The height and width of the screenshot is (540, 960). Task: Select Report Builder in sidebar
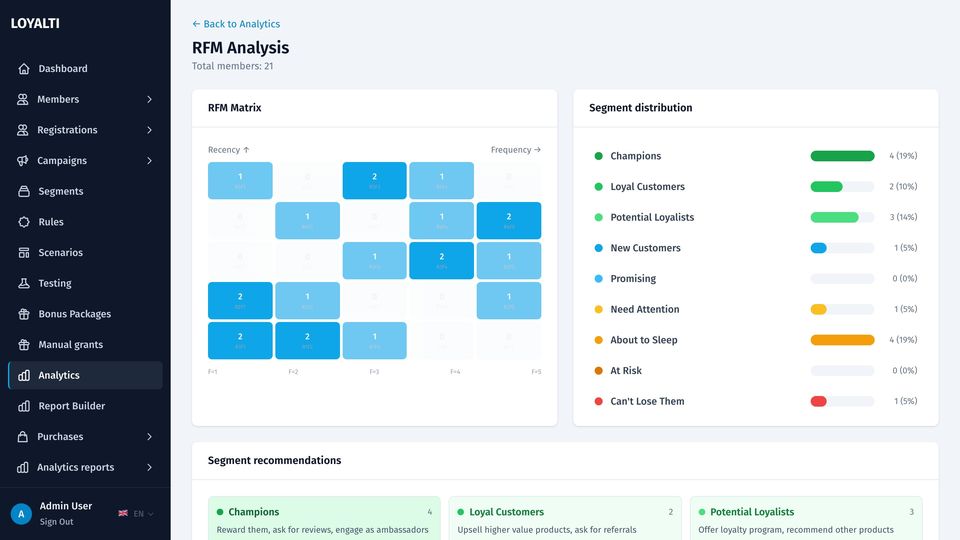coord(85,406)
